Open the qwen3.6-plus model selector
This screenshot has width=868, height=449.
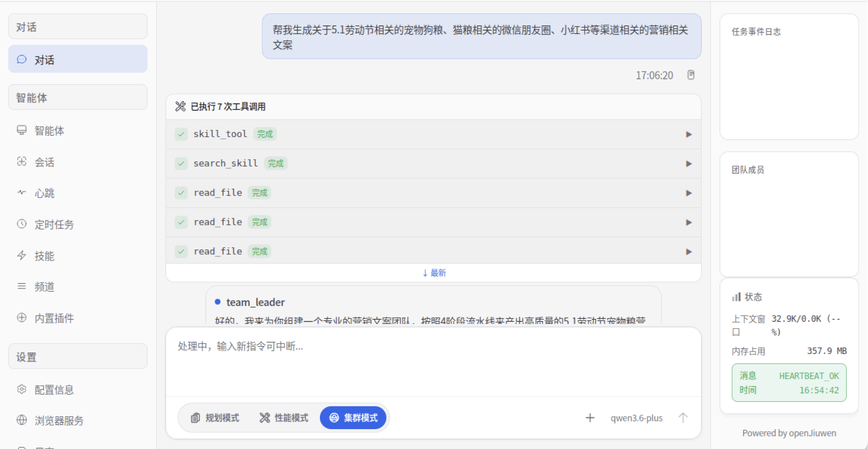(636, 418)
